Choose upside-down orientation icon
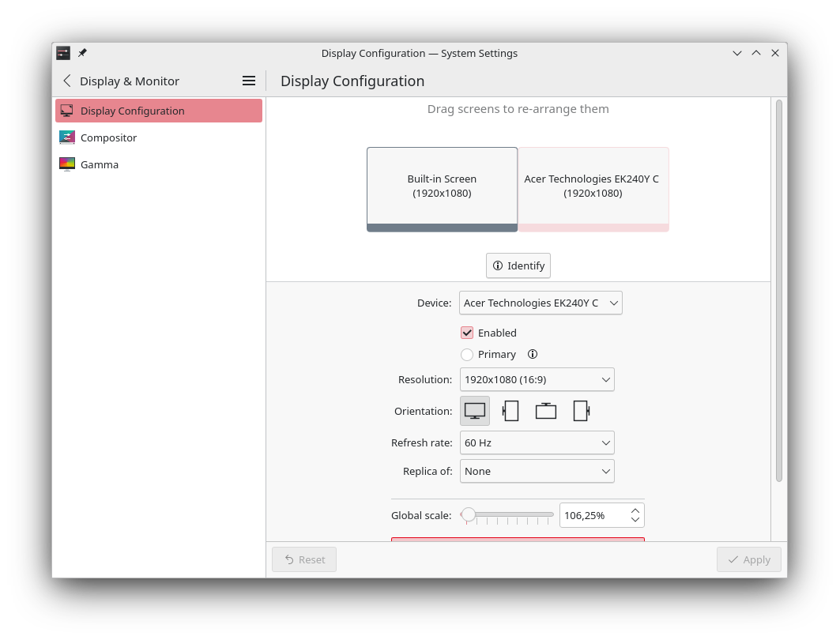The width and height of the screenshot is (840, 640). pos(546,412)
